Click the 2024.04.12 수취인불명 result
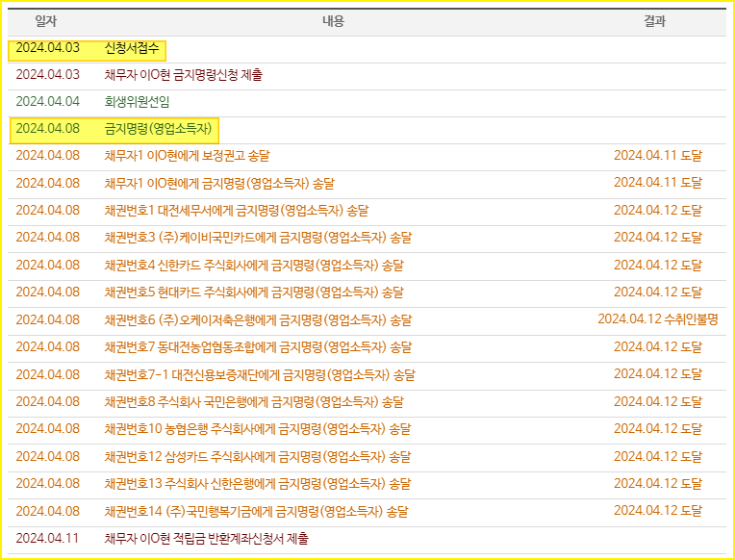The height and width of the screenshot is (560, 735). tap(658, 319)
